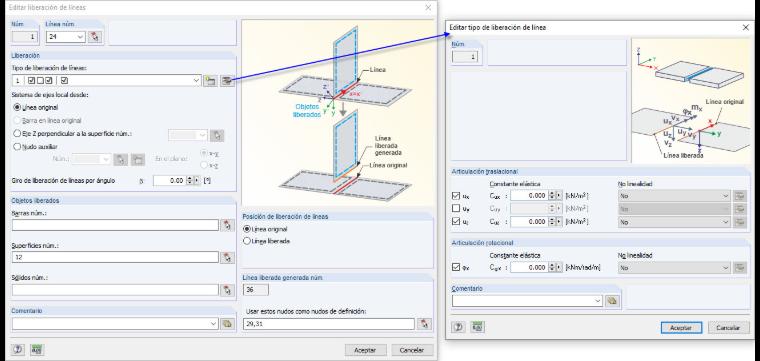
Task: Select the Línea original axis system radio
Action: point(17,108)
